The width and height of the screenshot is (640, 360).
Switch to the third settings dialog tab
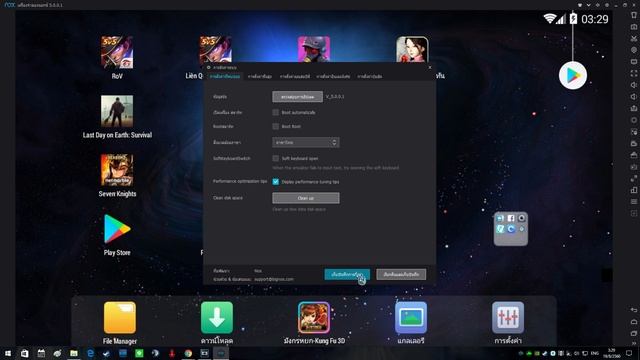coord(295,76)
